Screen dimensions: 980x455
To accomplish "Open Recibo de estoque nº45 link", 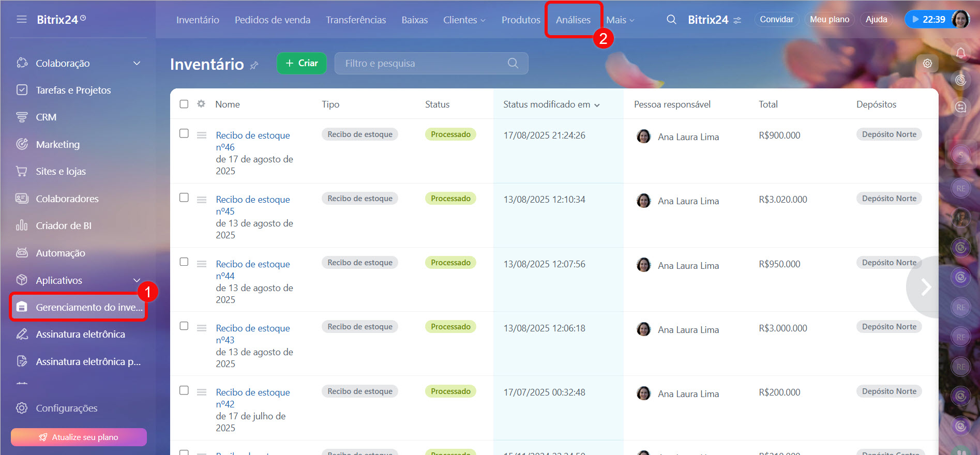I will pos(252,200).
